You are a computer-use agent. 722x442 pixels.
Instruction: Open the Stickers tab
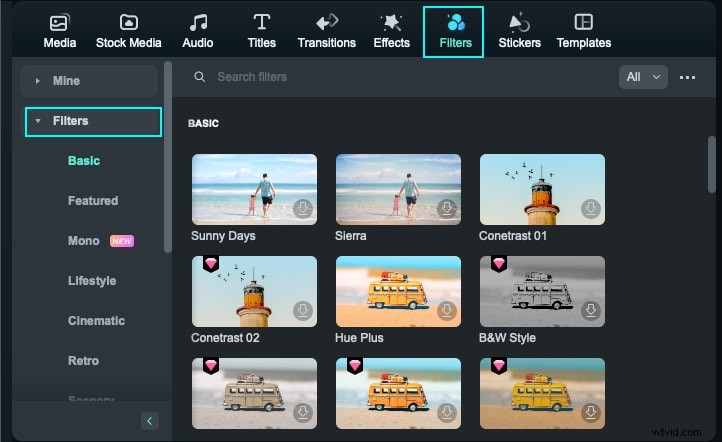click(519, 31)
